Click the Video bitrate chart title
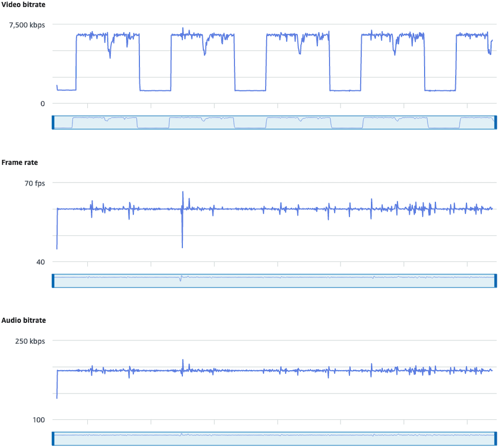 (x=23, y=5)
